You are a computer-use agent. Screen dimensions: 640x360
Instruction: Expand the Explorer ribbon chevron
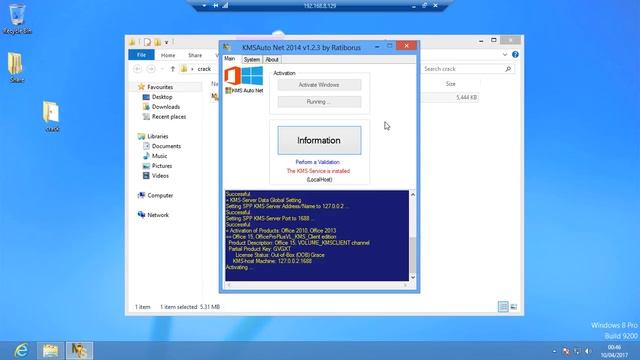504,54
